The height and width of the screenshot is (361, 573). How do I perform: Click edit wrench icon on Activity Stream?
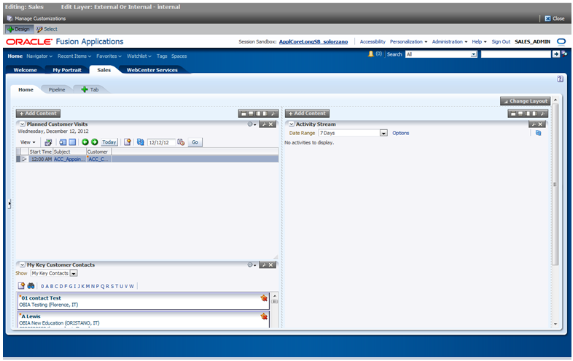click(533, 124)
